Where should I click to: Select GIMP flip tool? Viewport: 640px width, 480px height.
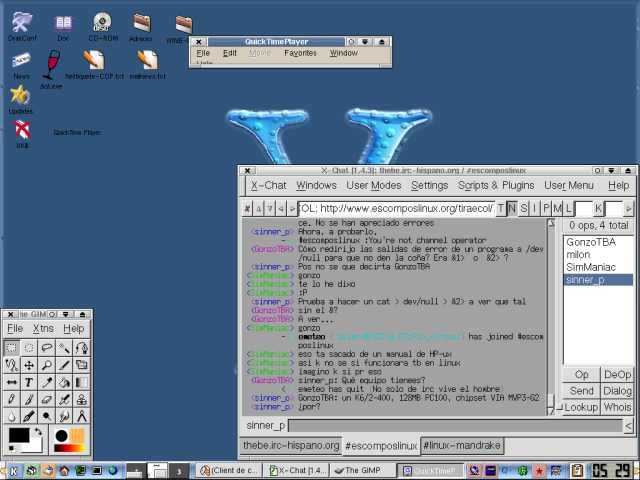[11, 382]
